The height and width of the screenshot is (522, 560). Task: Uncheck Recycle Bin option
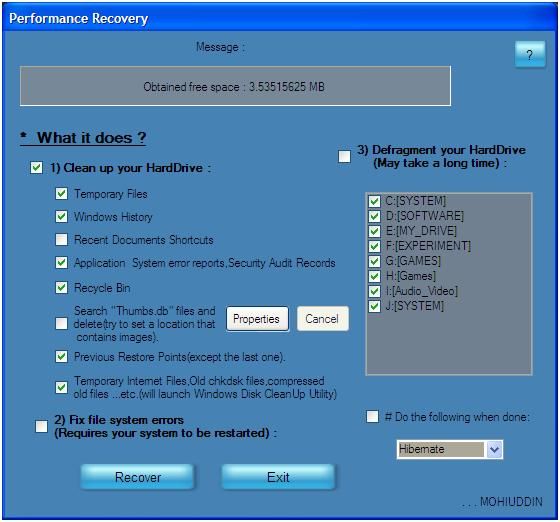61,287
